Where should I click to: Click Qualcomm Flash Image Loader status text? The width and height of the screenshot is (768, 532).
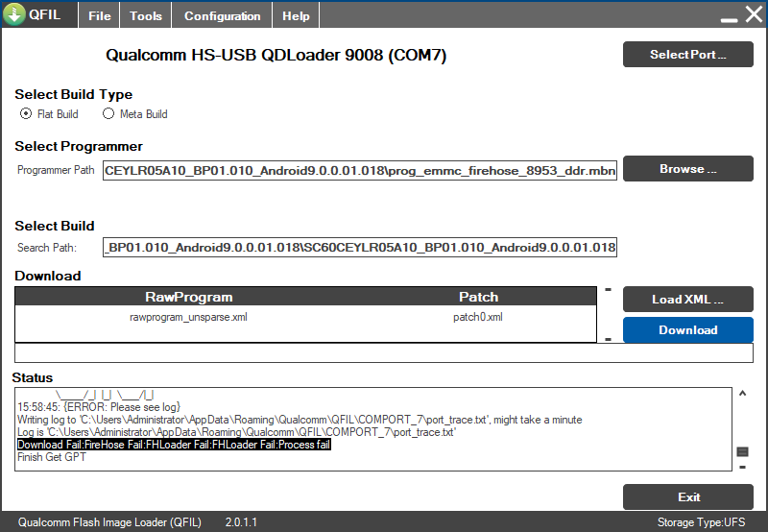(x=109, y=522)
